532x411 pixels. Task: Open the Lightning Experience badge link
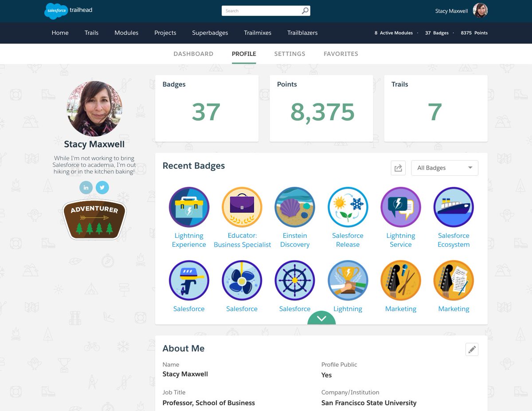[x=189, y=240]
